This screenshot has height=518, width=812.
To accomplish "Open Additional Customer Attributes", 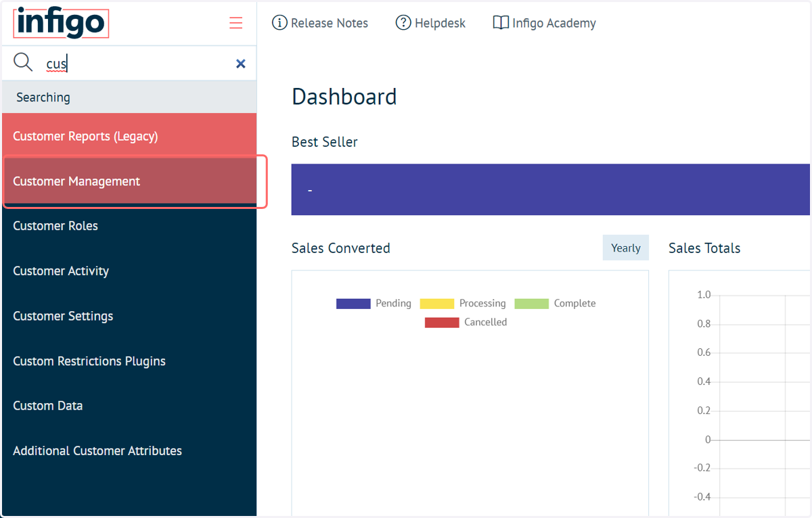I will click(x=129, y=451).
